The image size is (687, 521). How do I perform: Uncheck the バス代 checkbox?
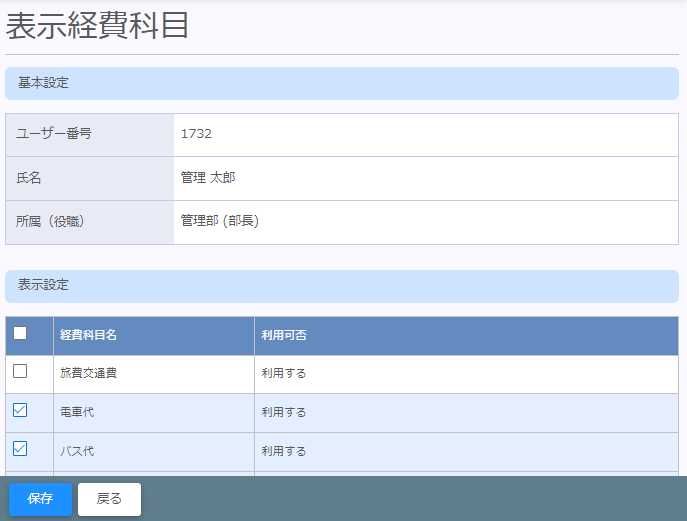coord(20,449)
